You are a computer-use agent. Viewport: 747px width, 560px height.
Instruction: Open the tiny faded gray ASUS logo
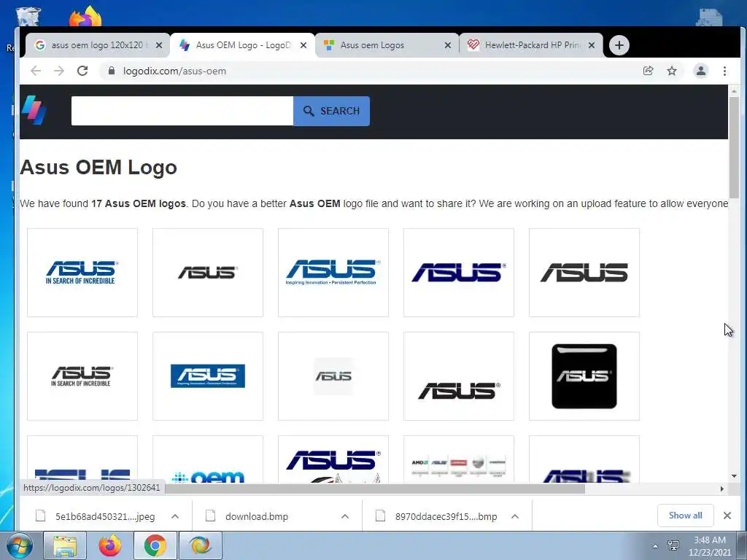click(x=333, y=376)
